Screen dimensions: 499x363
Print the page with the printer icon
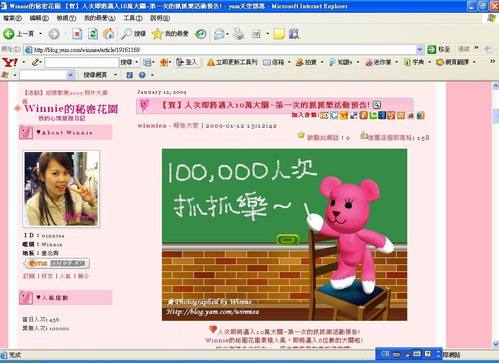[239, 34]
